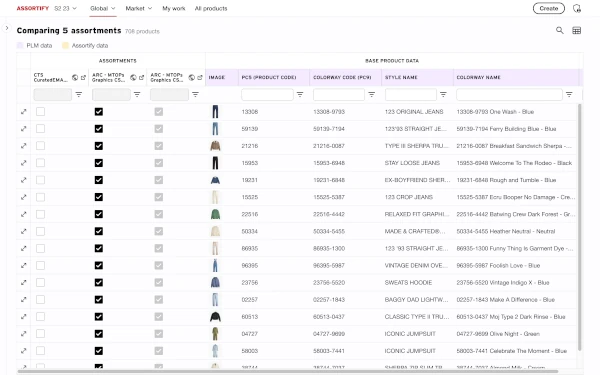The height and width of the screenshot is (375, 600).
Task: Open image thumbnail for 123 ORIGINAL JEANS
Action: click(215, 112)
